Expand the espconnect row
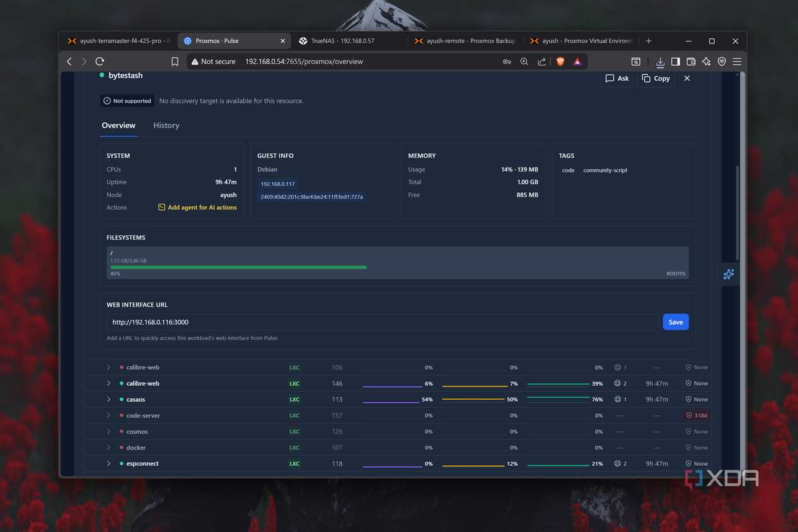798x532 pixels. pos(108,463)
